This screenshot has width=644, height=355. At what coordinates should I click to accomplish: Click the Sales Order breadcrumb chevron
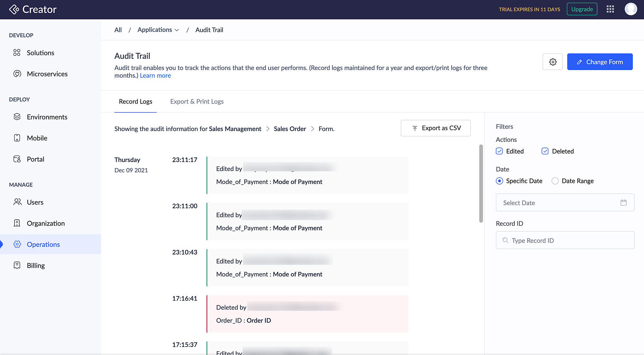click(x=312, y=129)
